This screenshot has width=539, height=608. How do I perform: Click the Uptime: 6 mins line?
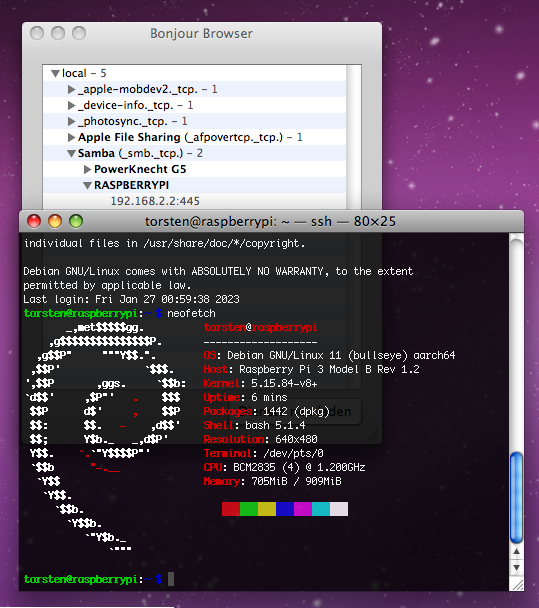pos(245,397)
